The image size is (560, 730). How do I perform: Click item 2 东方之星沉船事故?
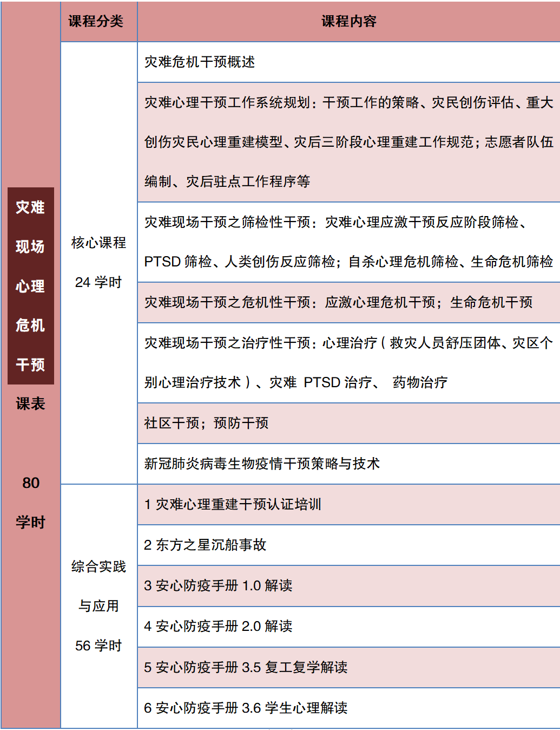pyautogui.click(x=348, y=545)
